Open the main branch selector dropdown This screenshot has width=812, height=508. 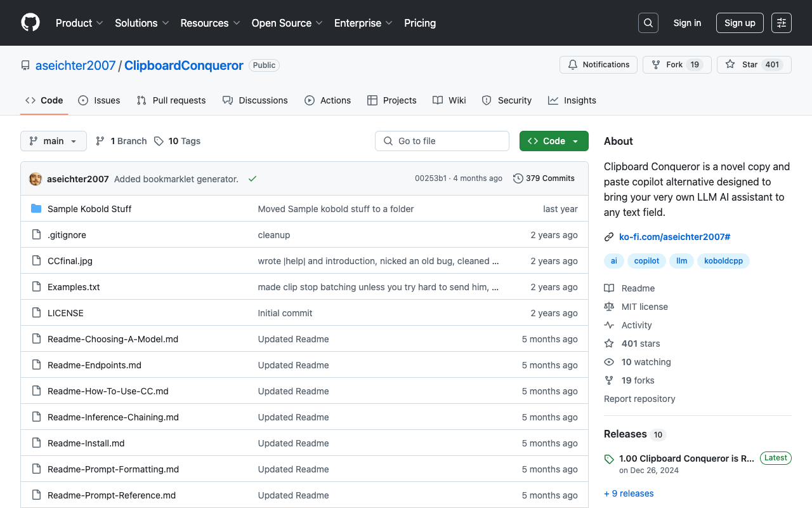point(54,141)
